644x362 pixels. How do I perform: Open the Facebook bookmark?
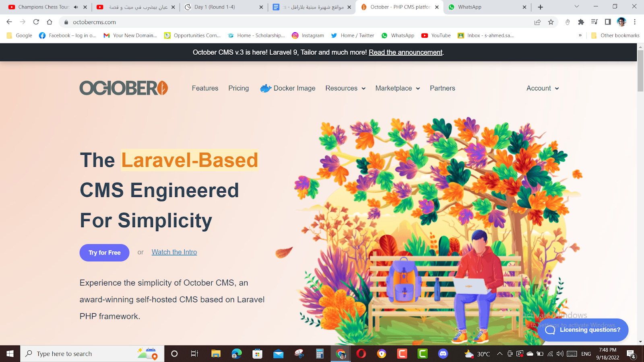pyautogui.click(x=67, y=35)
